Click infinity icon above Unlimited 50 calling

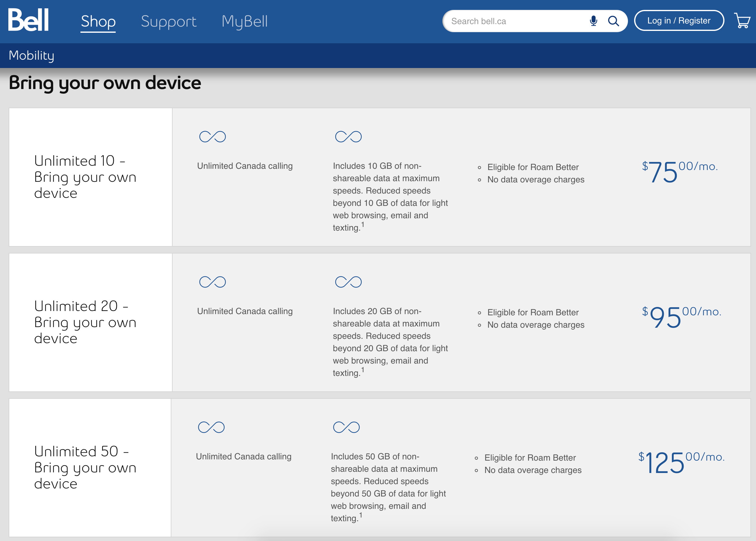[211, 427]
